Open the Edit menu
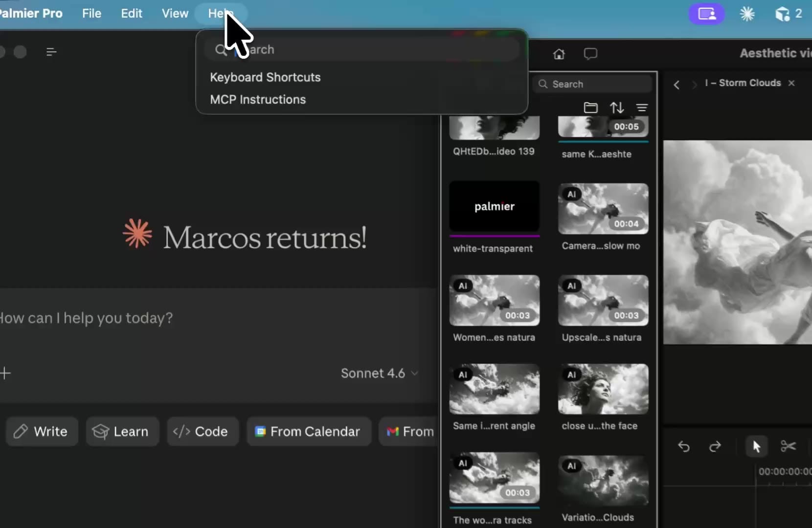This screenshot has width=812, height=528. click(132, 13)
